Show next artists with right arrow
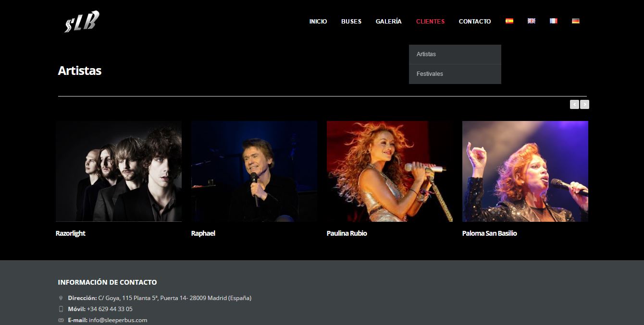Image resolution: width=644 pixels, height=325 pixels. point(584,104)
